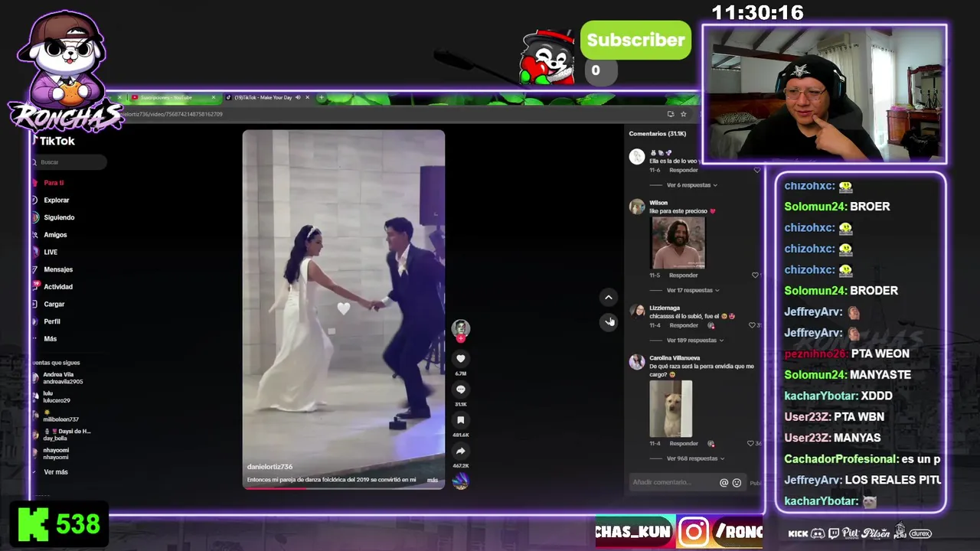The image size is (980, 551).
Task: Expand 'Ver 189 respuestas'
Action: coord(695,340)
